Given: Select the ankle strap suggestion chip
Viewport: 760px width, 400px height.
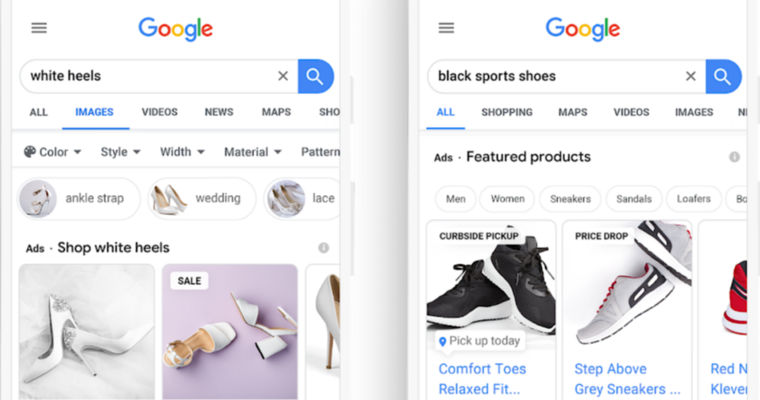Looking at the screenshot, I should pyautogui.click(x=79, y=198).
